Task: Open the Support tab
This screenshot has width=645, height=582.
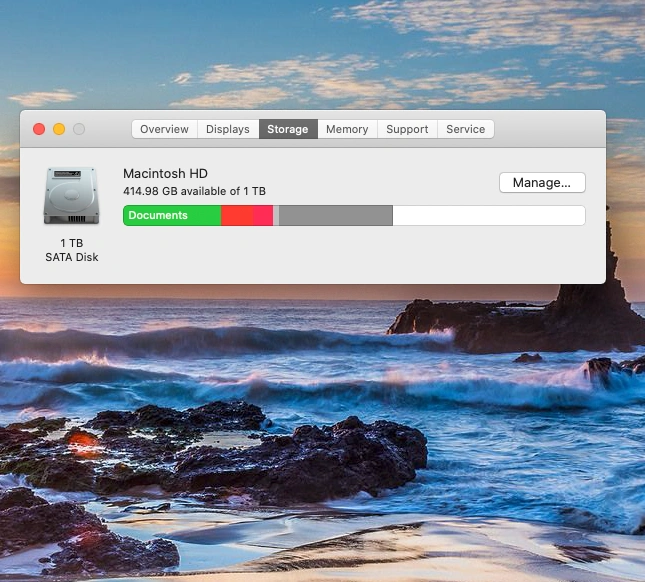Action: tap(407, 129)
